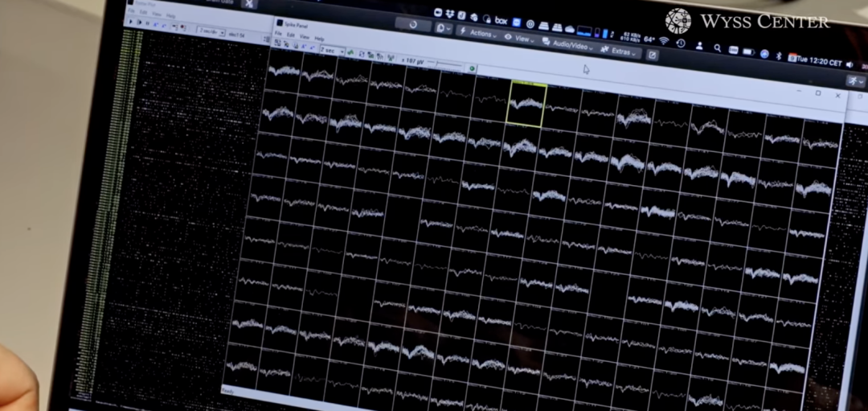868x411 pixels.
Task: Click cloud icon in macOS menu bar
Action: (x=570, y=29)
